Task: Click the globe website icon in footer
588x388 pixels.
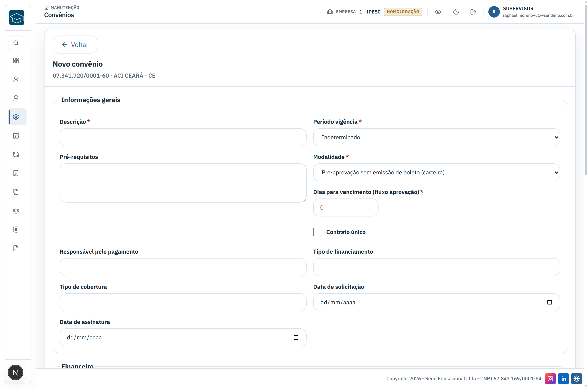Action: click(x=576, y=379)
